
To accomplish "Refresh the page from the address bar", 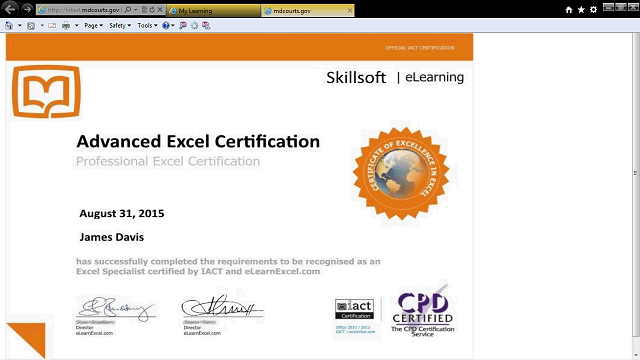I will coord(152,9).
